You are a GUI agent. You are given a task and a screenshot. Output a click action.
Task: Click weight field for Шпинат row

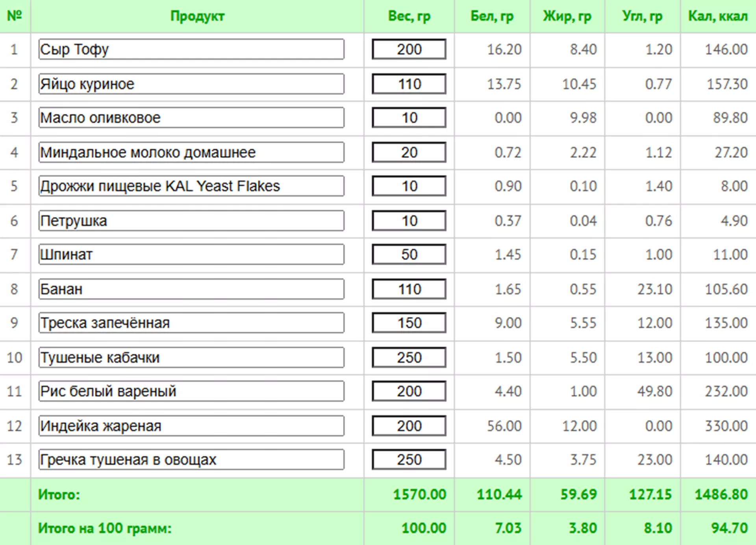pyautogui.click(x=409, y=255)
